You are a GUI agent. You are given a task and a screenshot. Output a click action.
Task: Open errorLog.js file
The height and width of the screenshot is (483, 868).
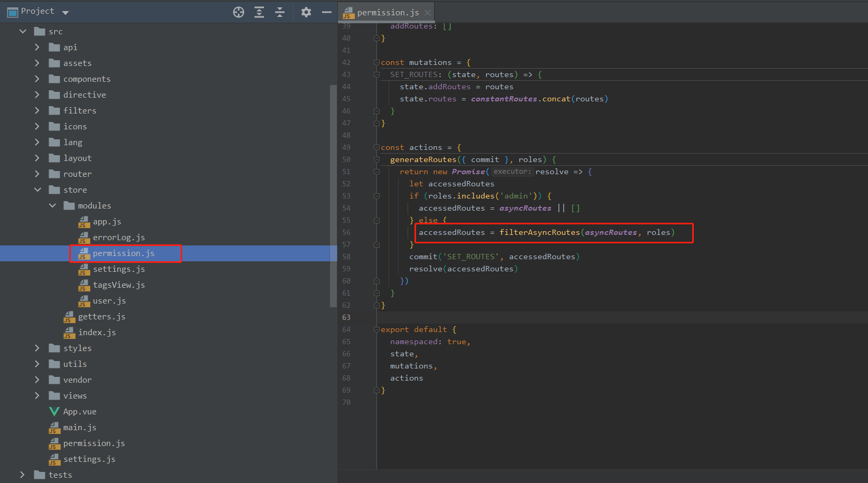pyautogui.click(x=119, y=238)
